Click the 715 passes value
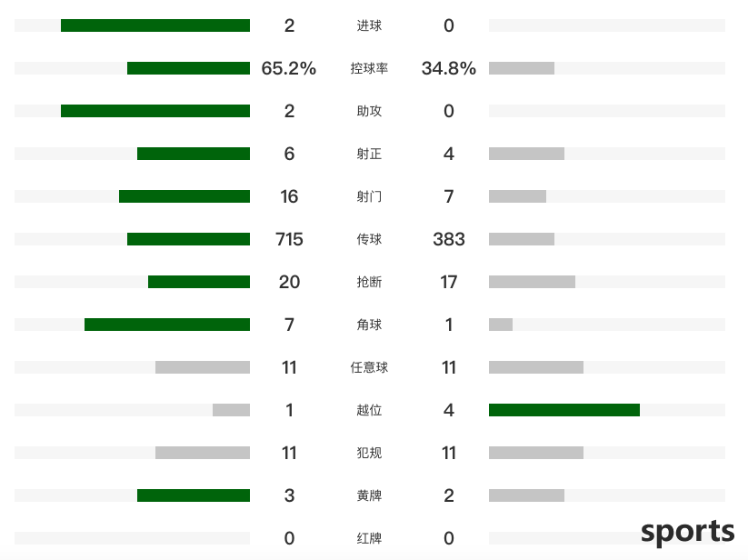 tap(289, 239)
